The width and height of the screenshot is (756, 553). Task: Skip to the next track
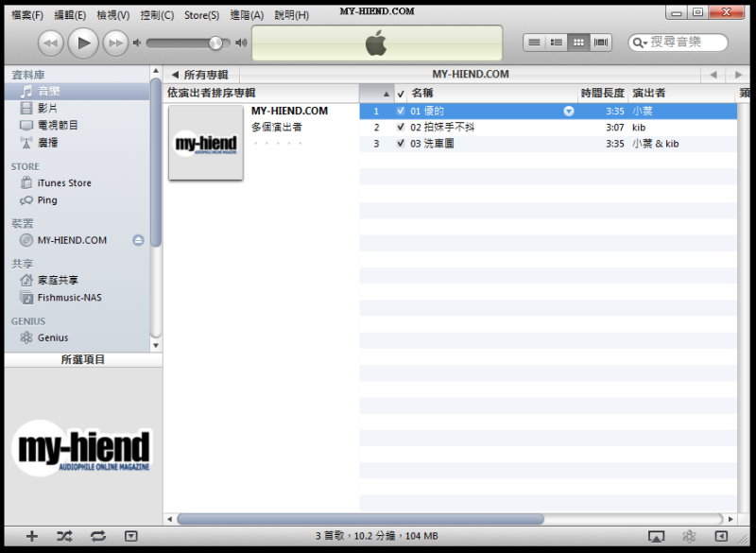point(115,43)
